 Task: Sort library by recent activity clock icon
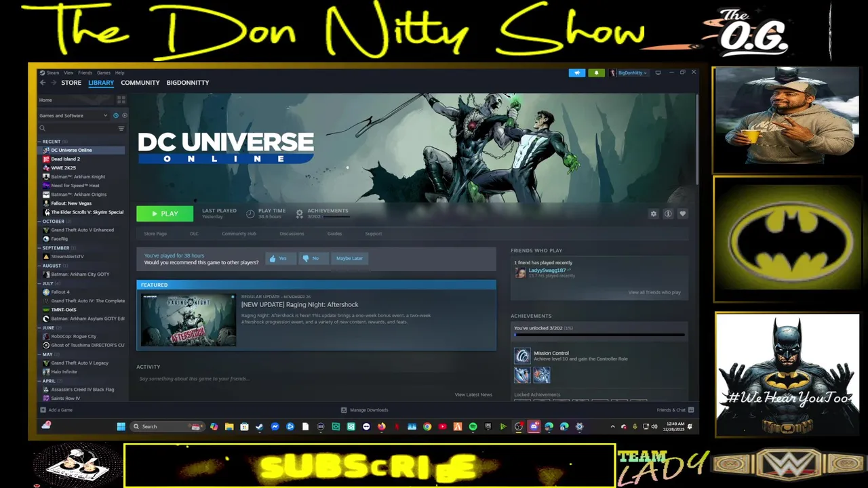pyautogui.click(x=116, y=115)
